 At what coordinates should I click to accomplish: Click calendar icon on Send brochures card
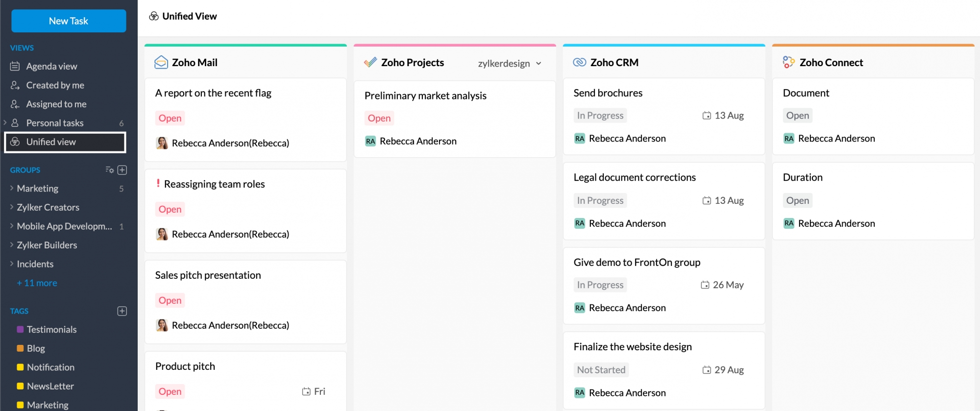[707, 116]
